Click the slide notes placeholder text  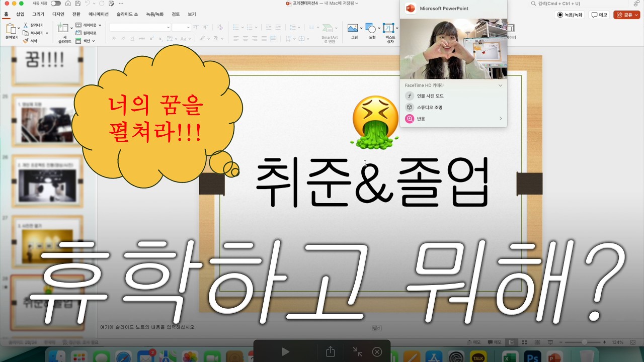coord(147,327)
